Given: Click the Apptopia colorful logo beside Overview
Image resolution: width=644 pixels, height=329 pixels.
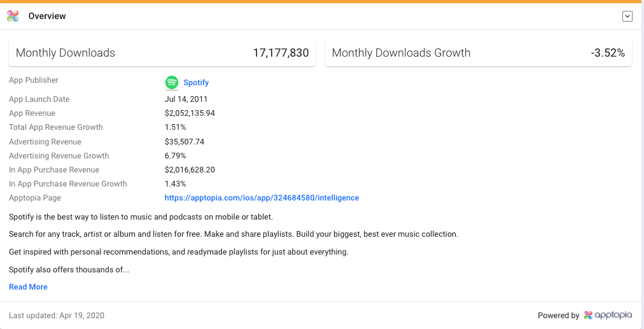Looking at the screenshot, I should (x=13, y=16).
